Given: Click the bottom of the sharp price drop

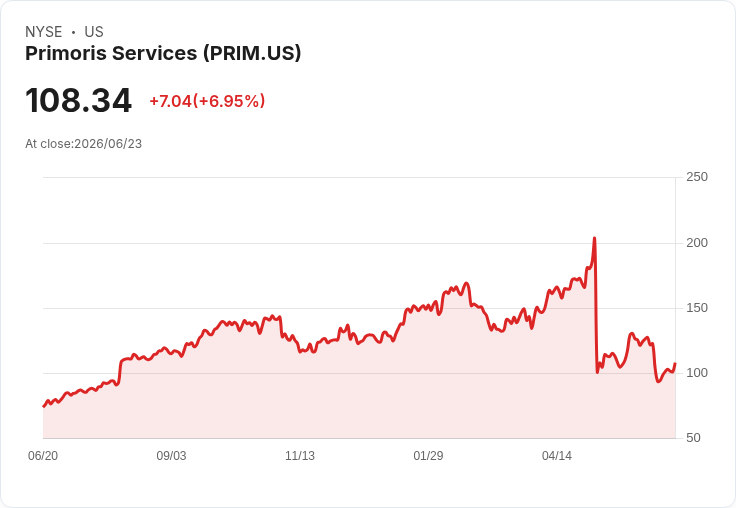Looking at the screenshot, I should coord(598,372).
